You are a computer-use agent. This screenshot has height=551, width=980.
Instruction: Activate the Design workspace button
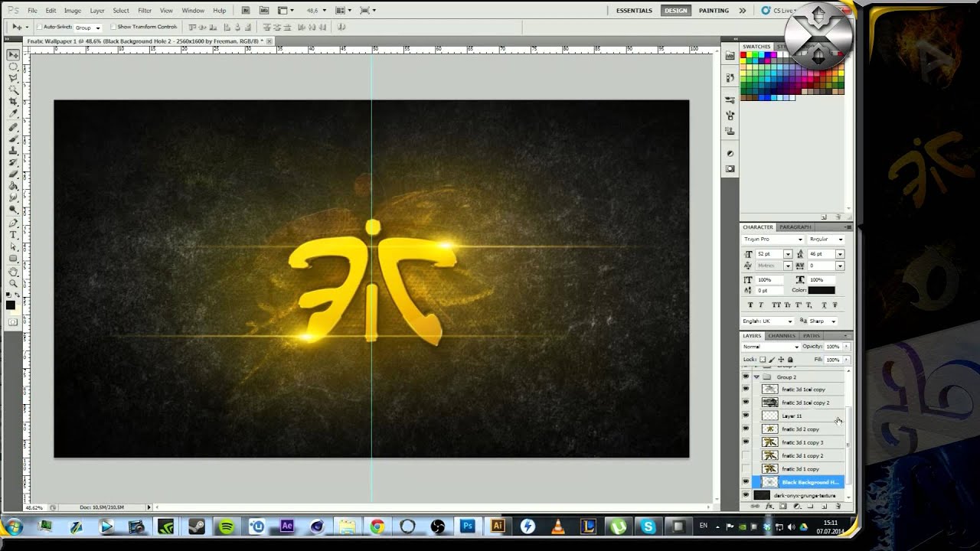point(675,11)
